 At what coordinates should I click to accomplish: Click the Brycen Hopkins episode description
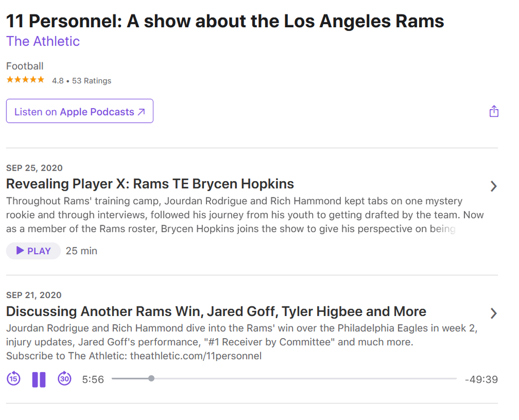(x=245, y=215)
